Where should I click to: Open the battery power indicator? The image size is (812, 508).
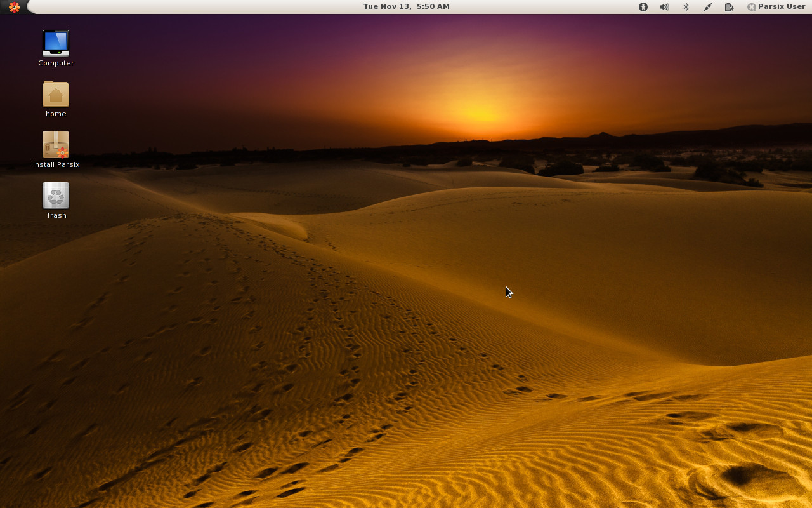point(729,7)
